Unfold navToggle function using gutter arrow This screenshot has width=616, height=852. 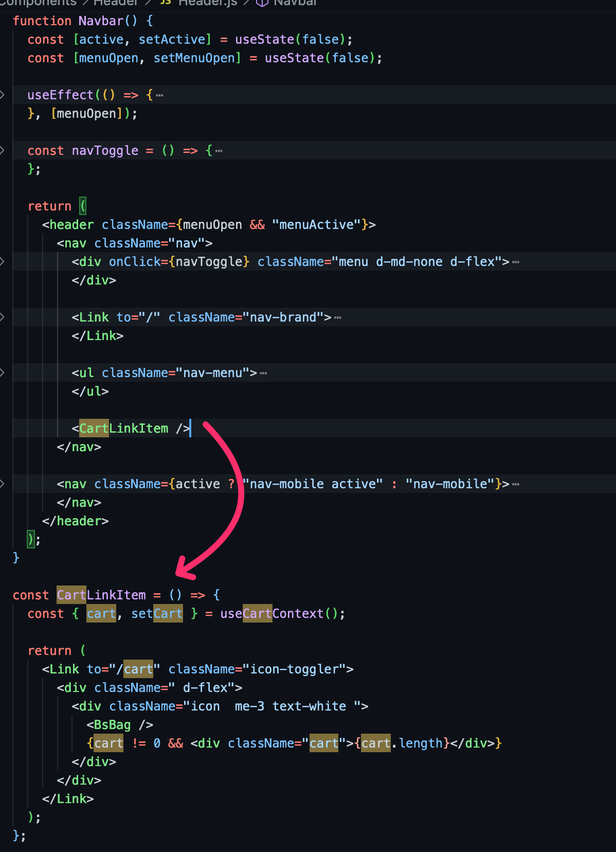coord(3,150)
